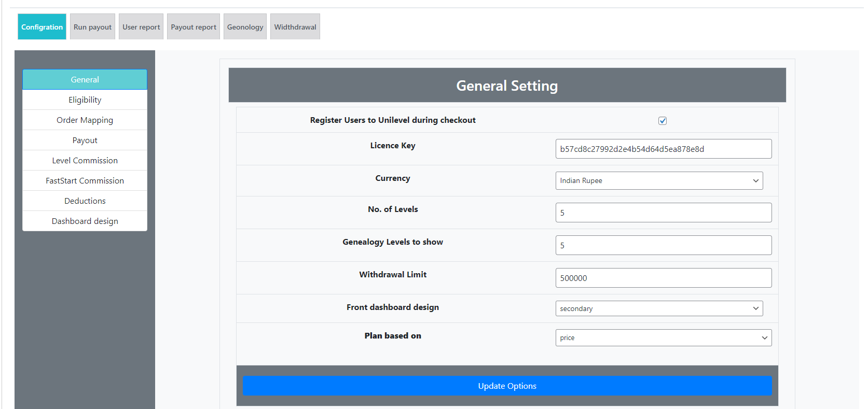This screenshot has width=868, height=409.
Task: Click the Licence Key input field
Action: [663, 149]
